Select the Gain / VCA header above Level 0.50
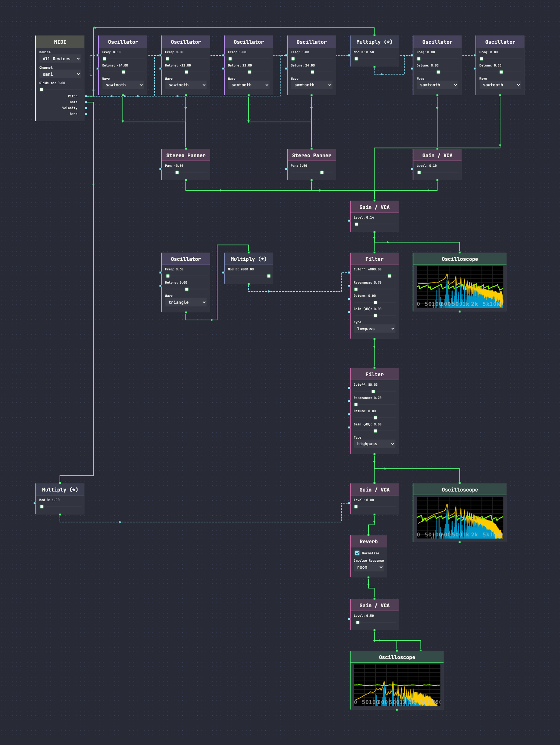 pyautogui.click(x=374, y=605)
